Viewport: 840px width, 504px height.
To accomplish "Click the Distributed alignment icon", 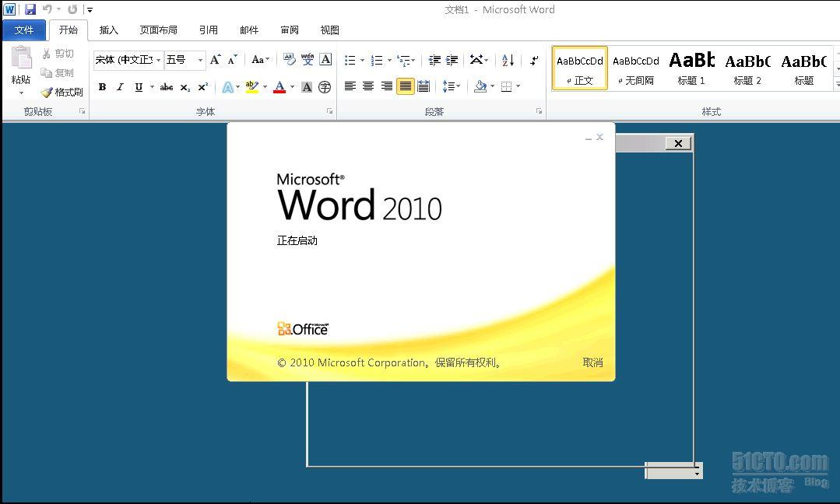I will pos(424,86).
